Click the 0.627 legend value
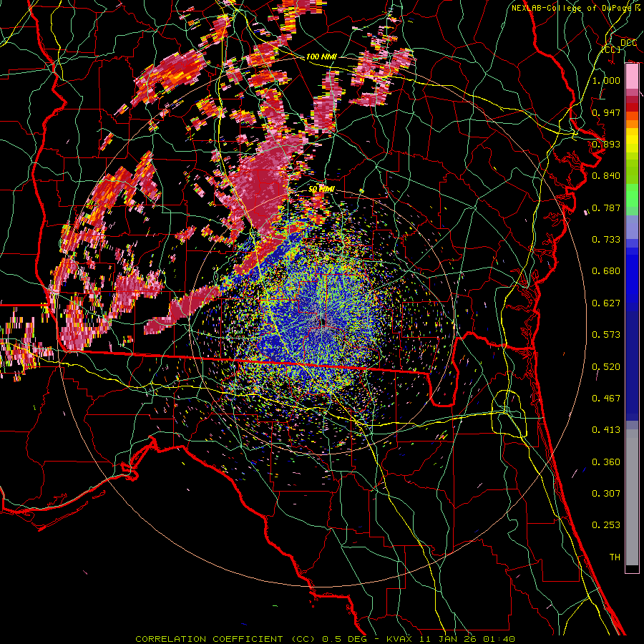 606,303
